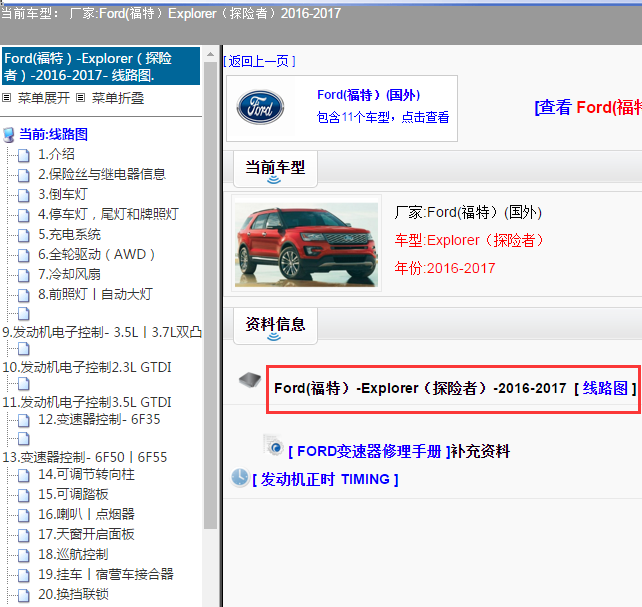Go back via 返回上一页 link

[260, 61]
